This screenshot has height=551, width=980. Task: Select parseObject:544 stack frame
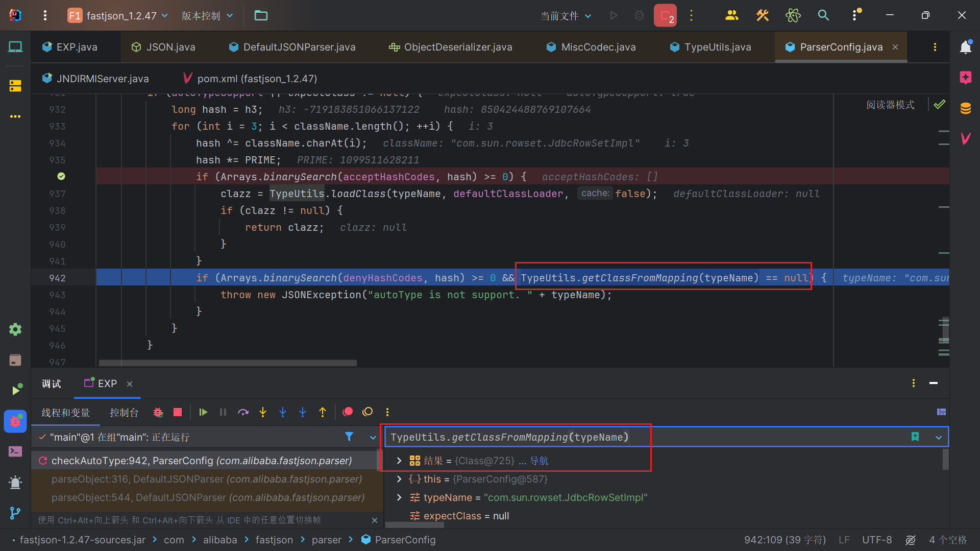pyautogui.click(x=204, y=497)
